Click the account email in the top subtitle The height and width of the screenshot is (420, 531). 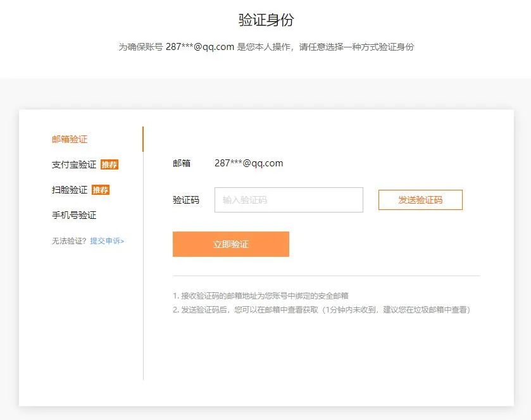[200, 47]
